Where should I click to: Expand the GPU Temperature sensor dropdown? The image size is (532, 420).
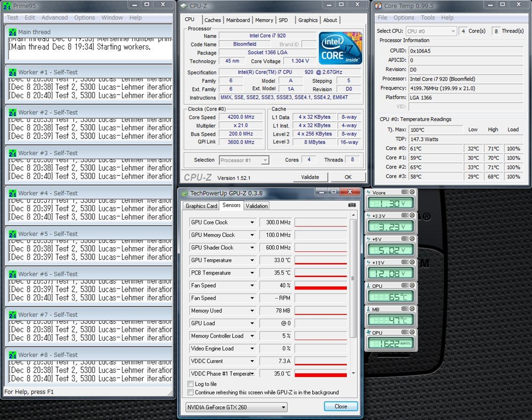252,261
